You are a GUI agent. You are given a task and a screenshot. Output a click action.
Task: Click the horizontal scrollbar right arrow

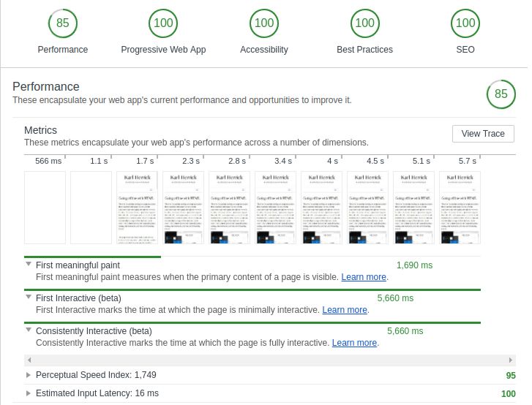(511, 360)
